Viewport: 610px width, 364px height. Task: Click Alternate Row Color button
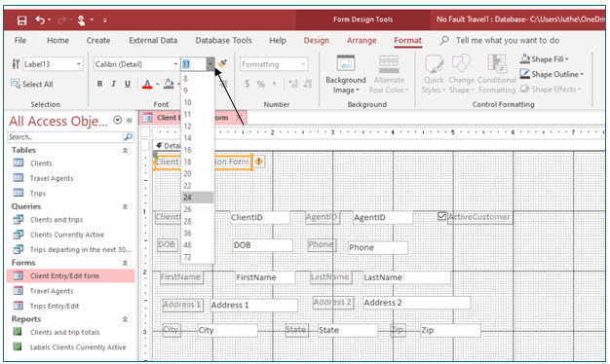pos(389,75)
